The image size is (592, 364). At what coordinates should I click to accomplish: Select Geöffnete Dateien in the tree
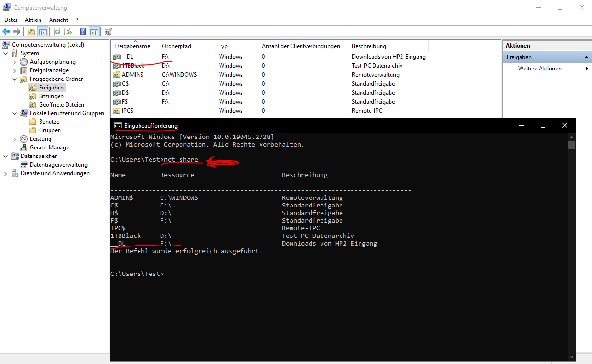coord(61,105)
